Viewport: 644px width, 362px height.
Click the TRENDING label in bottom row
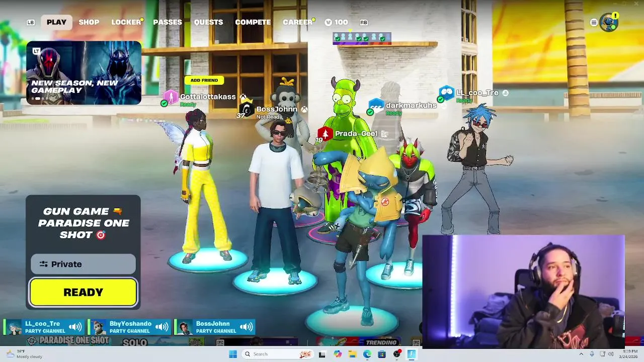(381, 342)
